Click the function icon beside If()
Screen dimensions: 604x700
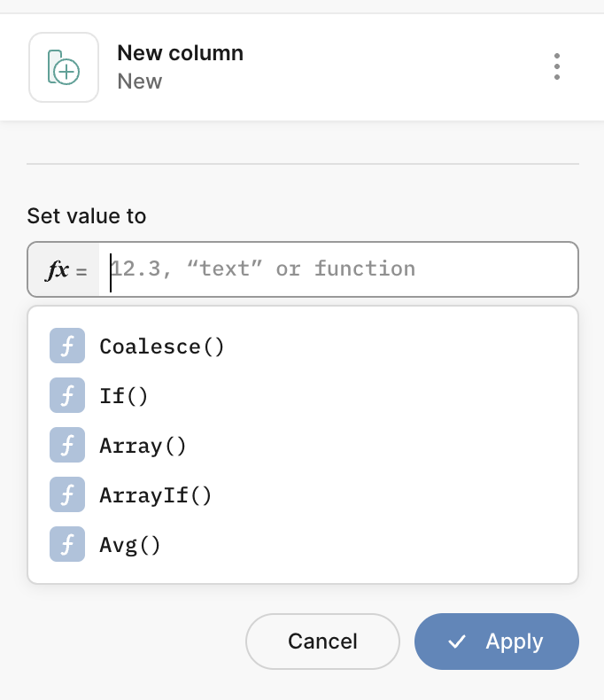[67, 395]
